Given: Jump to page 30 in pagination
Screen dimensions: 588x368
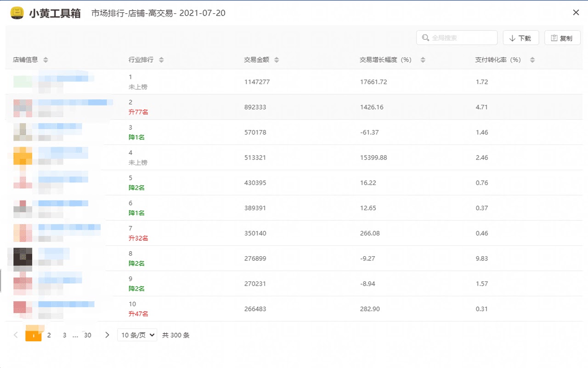Looking at the screenshot, I should point(87,335).
